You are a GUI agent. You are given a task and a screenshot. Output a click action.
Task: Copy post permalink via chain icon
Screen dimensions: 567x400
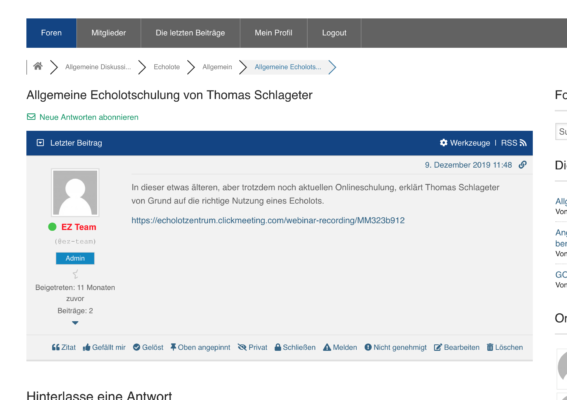[523, 165]
